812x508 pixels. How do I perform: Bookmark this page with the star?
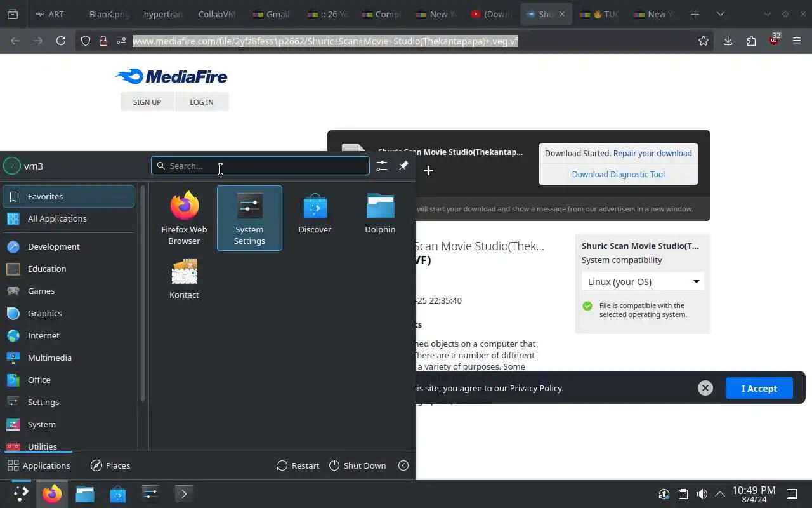coord(703,41)
